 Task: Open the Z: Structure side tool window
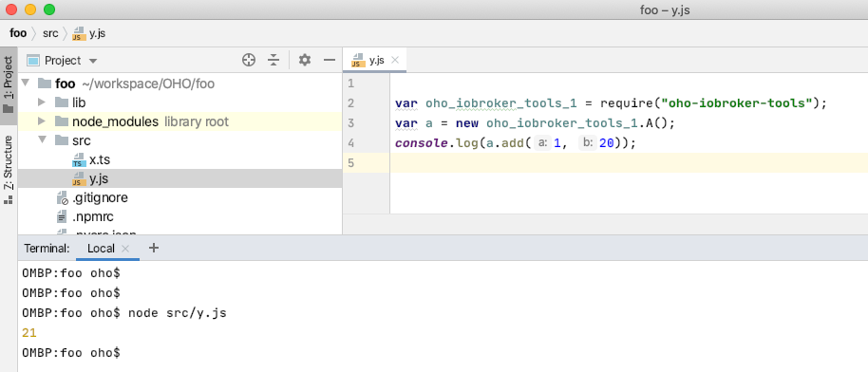pos(9,170)
